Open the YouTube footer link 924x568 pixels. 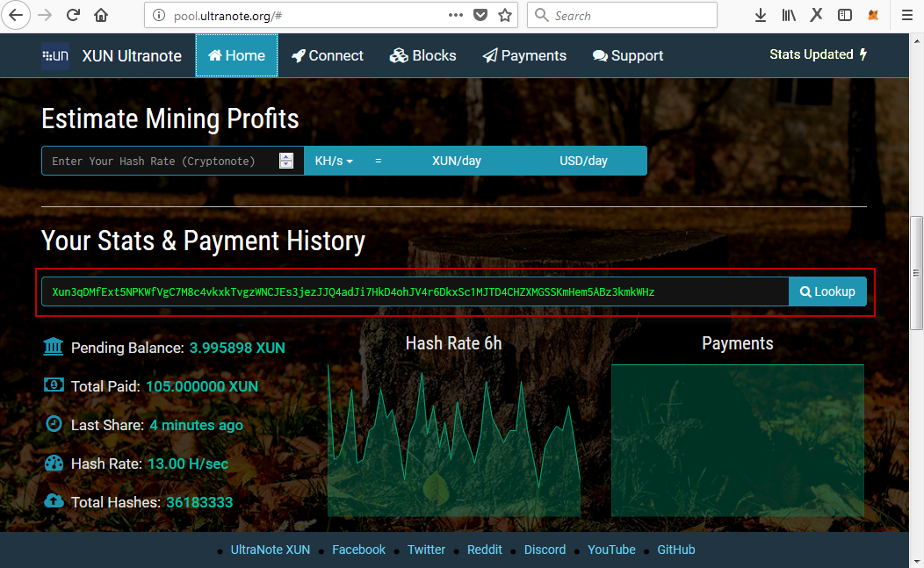[611, 550]
